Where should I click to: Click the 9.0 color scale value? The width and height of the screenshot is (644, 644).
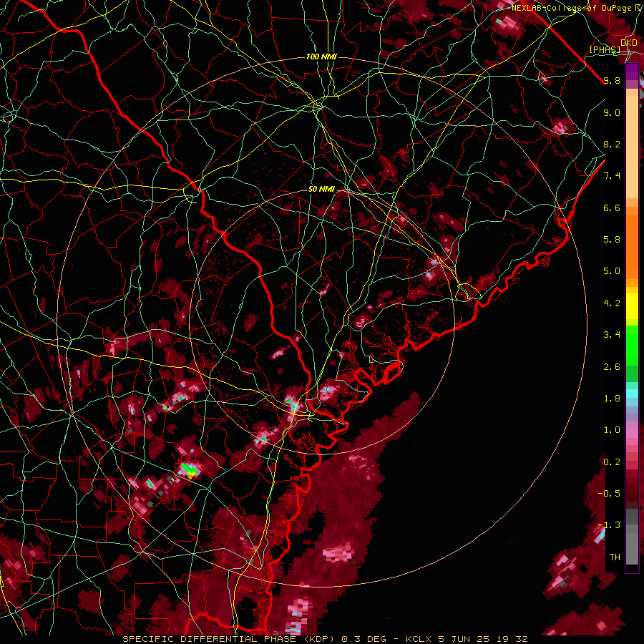click(x=612, y=112)
